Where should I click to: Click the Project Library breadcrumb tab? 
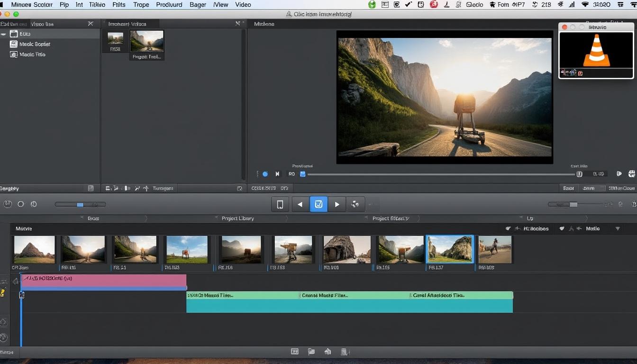238,218
